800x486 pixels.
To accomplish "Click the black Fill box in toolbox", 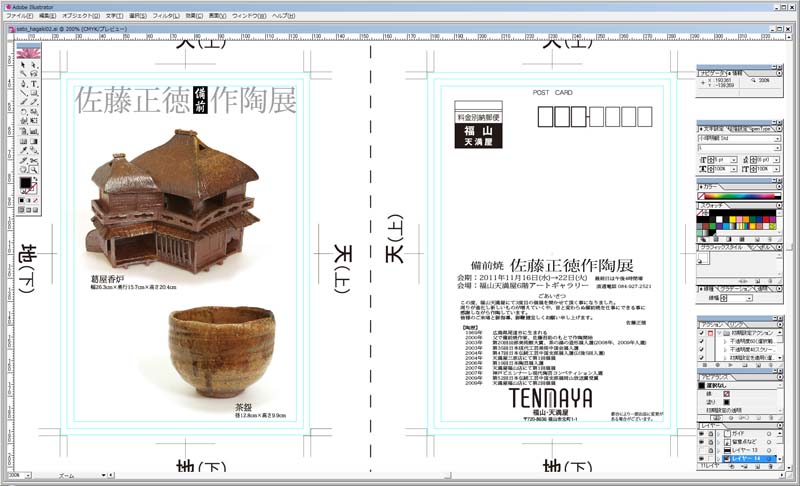I will [25, 183].
